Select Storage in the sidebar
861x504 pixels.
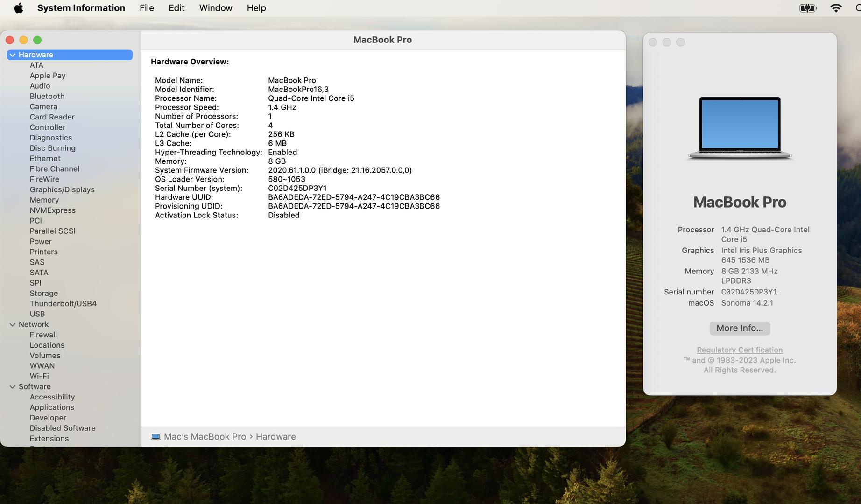(x=44, y=294)
